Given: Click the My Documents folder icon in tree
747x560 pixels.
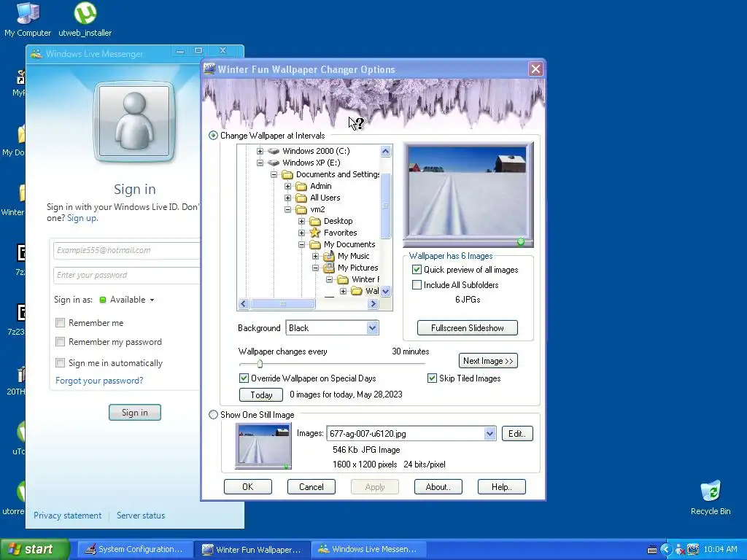Looking at the screenshot, I should pyautogui.click(x=315, y=244).
